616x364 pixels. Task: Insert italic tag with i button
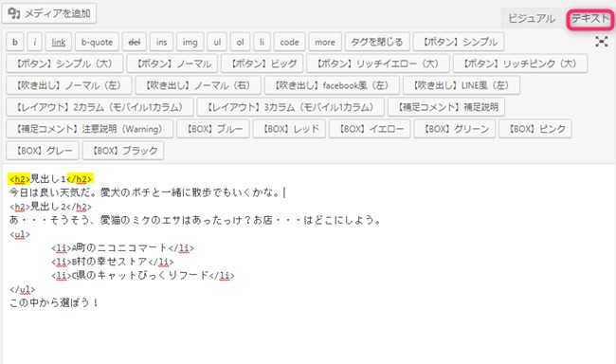click(34, 42)
